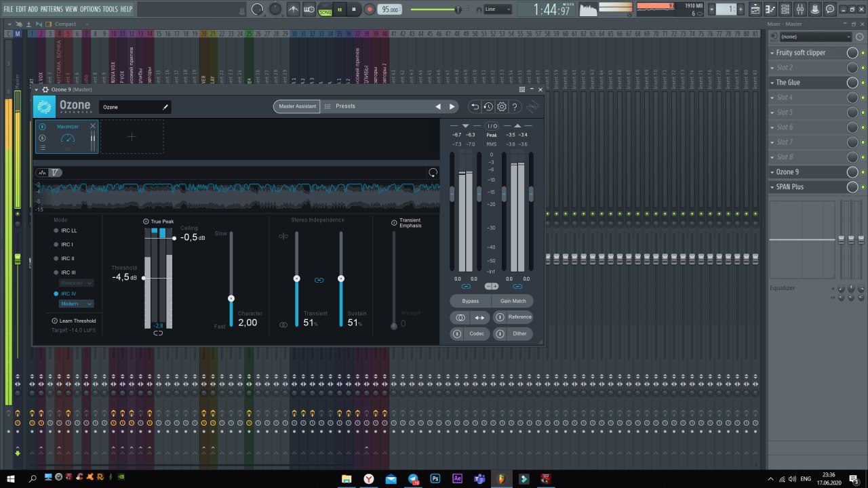Pause playback in FL Studio
Screen dimensions: 868x488
point(341,9)
